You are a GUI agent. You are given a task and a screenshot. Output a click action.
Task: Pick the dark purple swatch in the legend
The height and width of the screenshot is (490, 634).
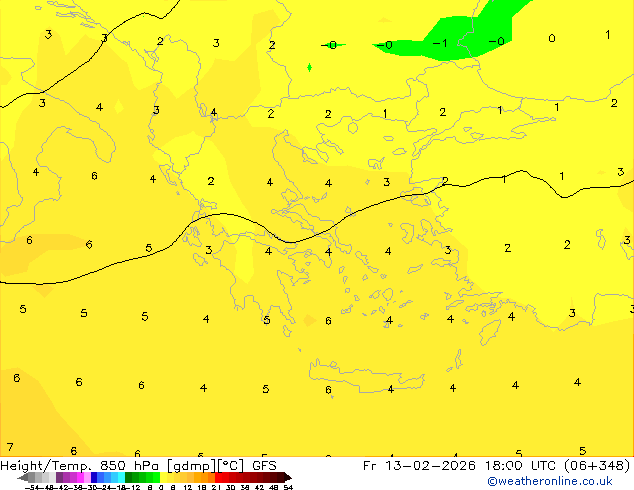click(59, 477)
